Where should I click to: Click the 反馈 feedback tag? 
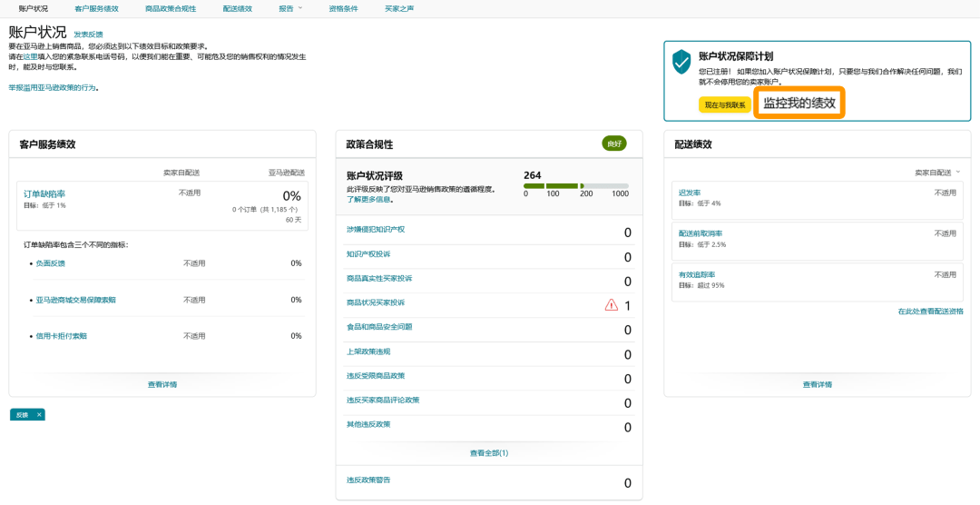click(22, 415)
